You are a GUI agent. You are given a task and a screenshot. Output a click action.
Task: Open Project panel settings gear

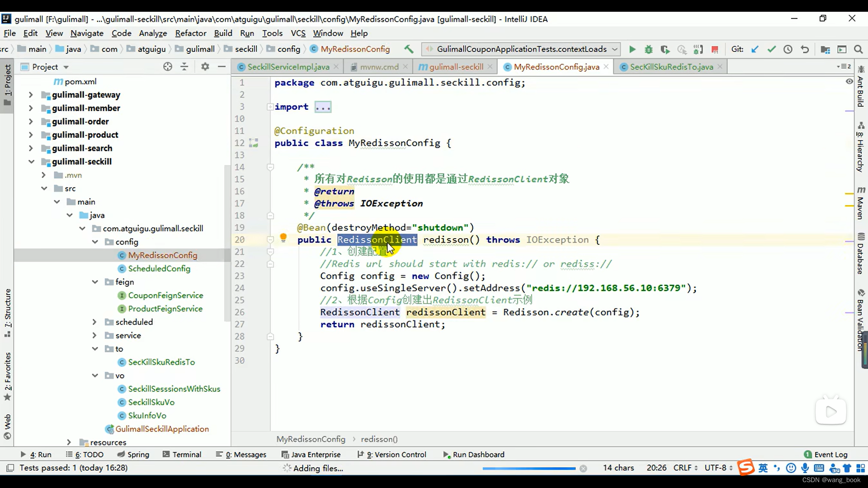205,66
